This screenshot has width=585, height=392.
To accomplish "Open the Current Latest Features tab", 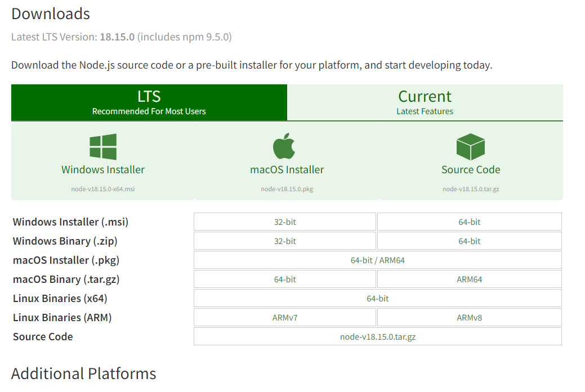I will (x=425, y=102).
